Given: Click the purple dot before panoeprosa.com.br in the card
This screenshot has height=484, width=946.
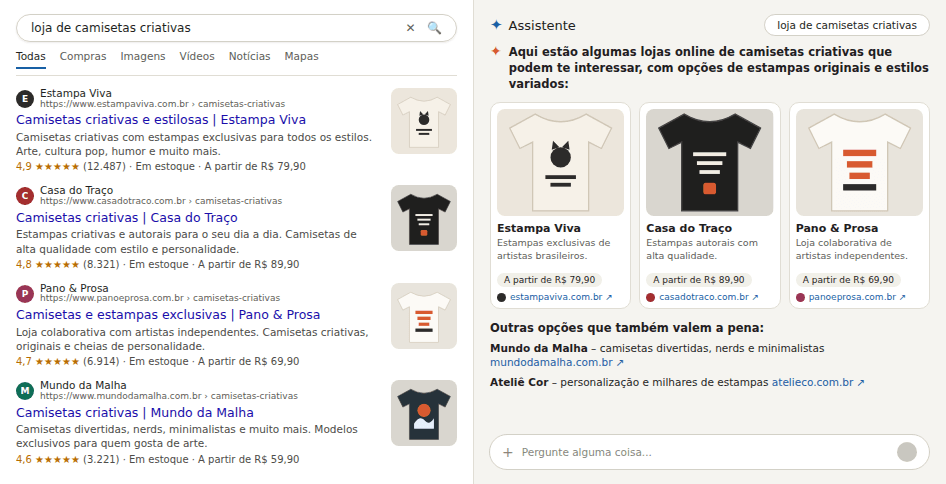Looking at the screenshot, I should tap(801, 298).
